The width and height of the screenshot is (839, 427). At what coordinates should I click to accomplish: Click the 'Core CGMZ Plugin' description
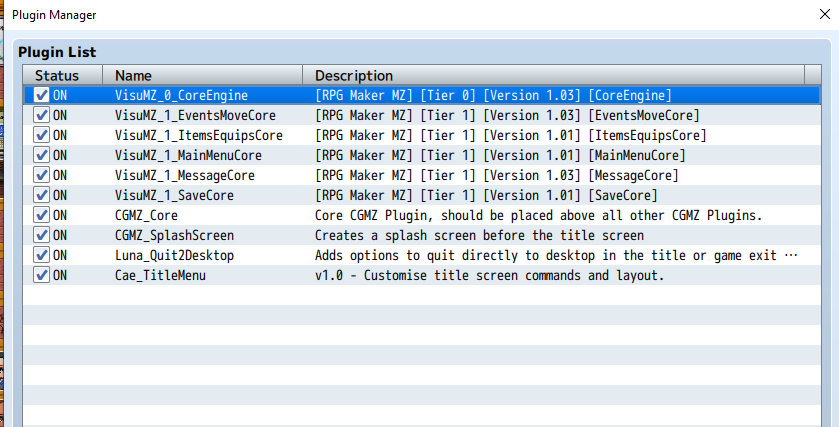(x=538, y=216)
